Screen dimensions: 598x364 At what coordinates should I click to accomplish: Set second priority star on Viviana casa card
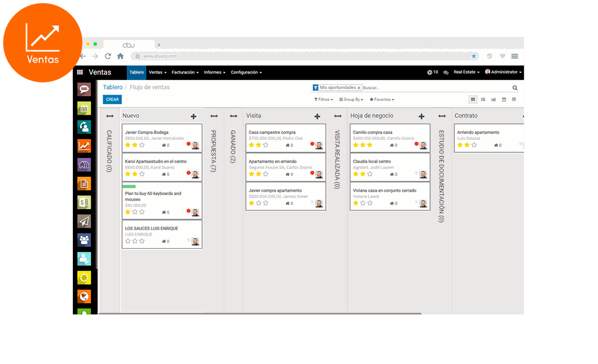[363, 203]
